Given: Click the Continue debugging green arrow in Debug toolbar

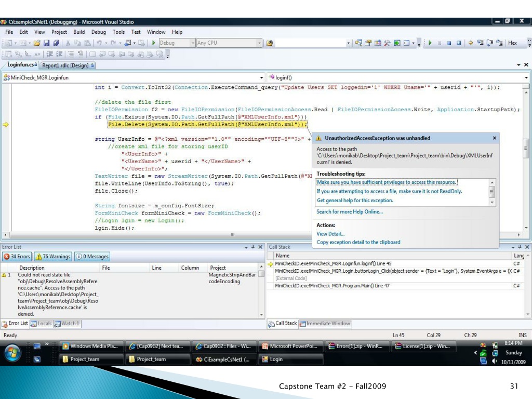Looking at the screenshot, I should coord(430,43).
